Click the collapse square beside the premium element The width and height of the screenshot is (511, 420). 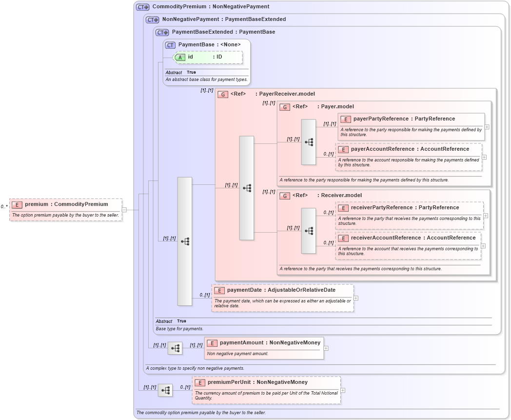pyautogui.click(x=123, y=210)
